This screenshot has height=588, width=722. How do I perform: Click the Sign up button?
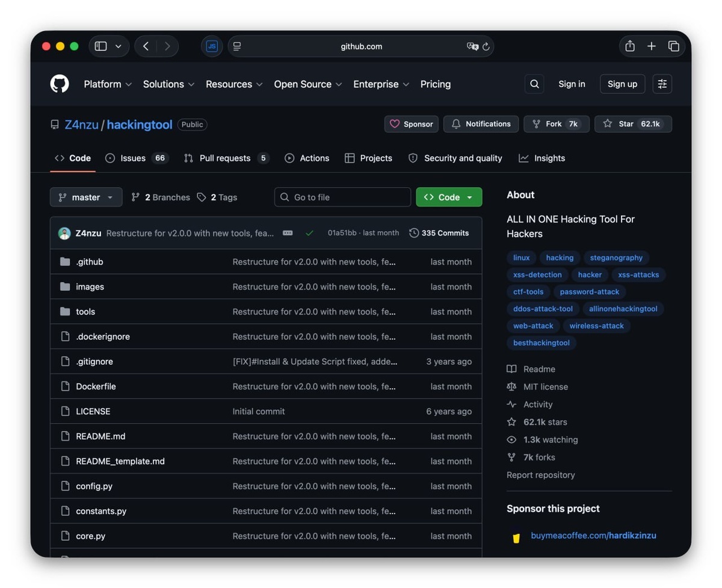tap(622, 84)
